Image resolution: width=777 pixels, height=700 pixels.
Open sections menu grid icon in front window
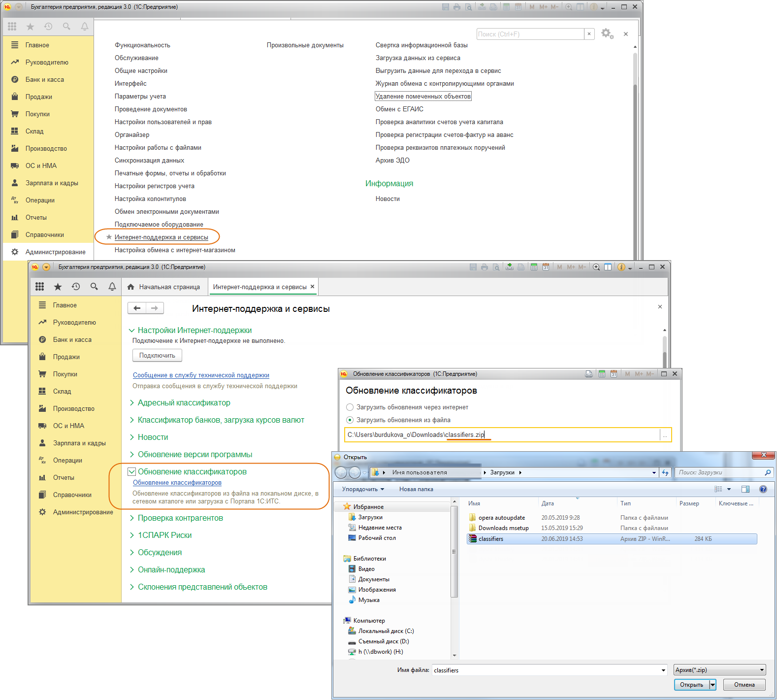(x=40, y=287)
